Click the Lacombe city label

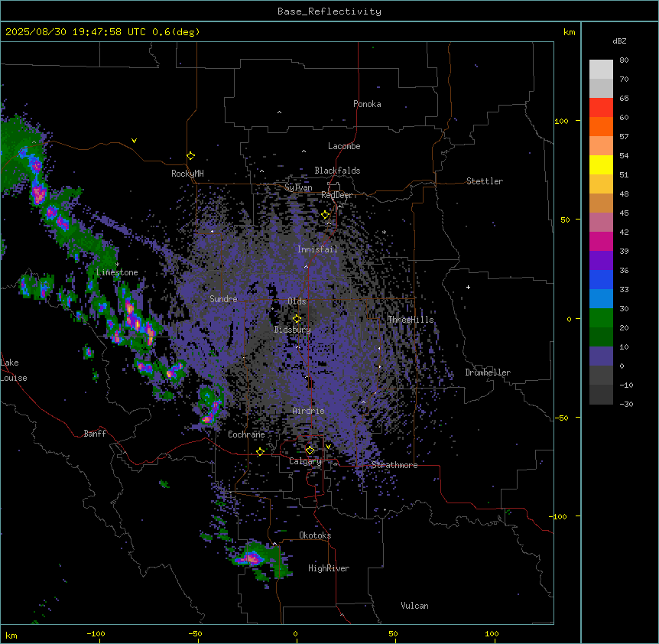pyautogui.click(x=344, y=146)
